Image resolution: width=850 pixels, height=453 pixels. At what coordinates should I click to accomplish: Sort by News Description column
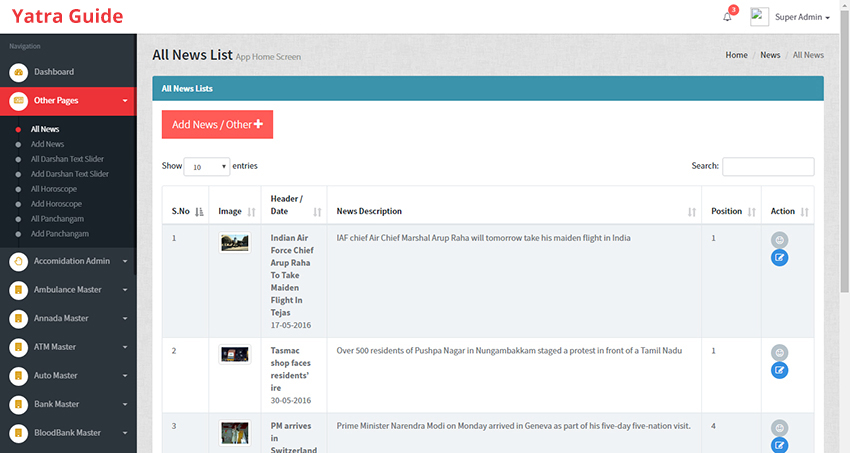514,211
